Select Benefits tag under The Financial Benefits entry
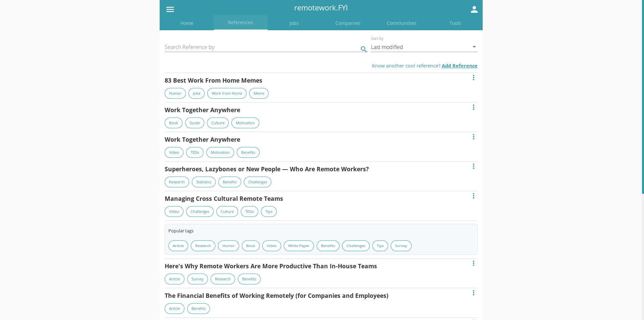 coord(199,309)
